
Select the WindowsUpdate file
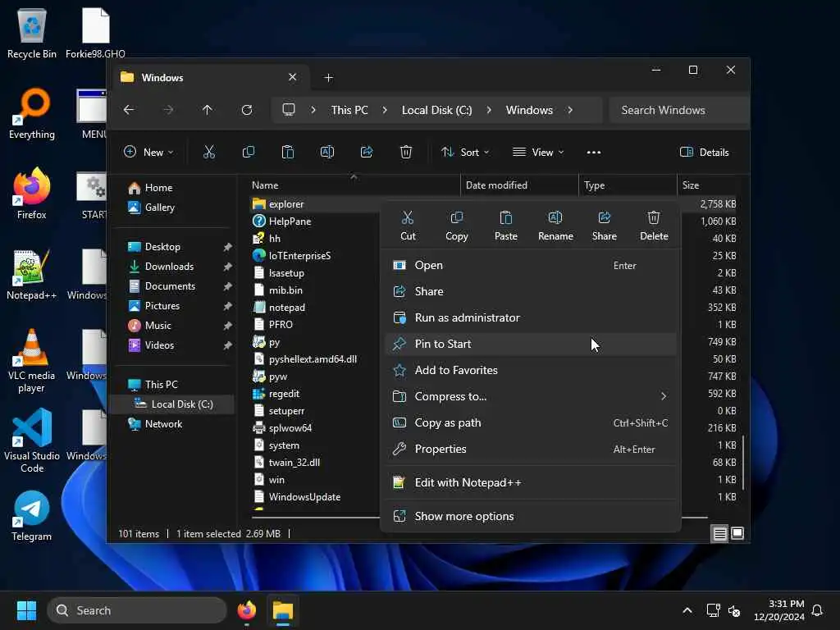[x=304, y=497]
